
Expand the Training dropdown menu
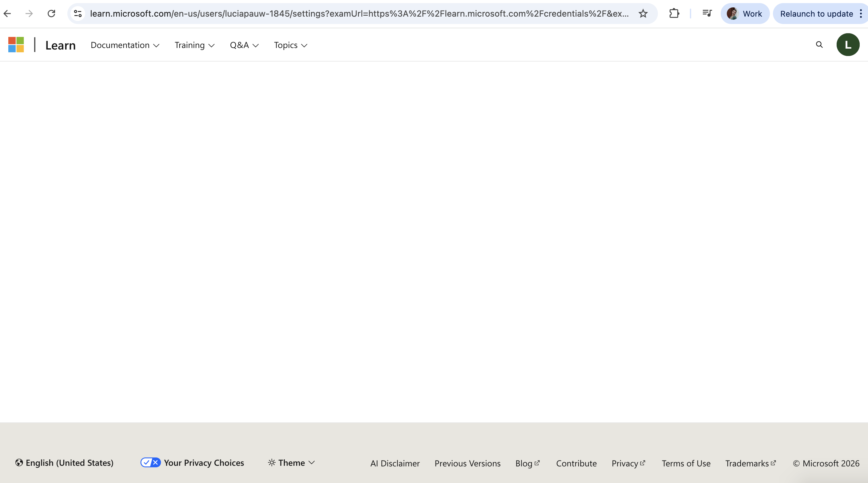pos(194,45)
